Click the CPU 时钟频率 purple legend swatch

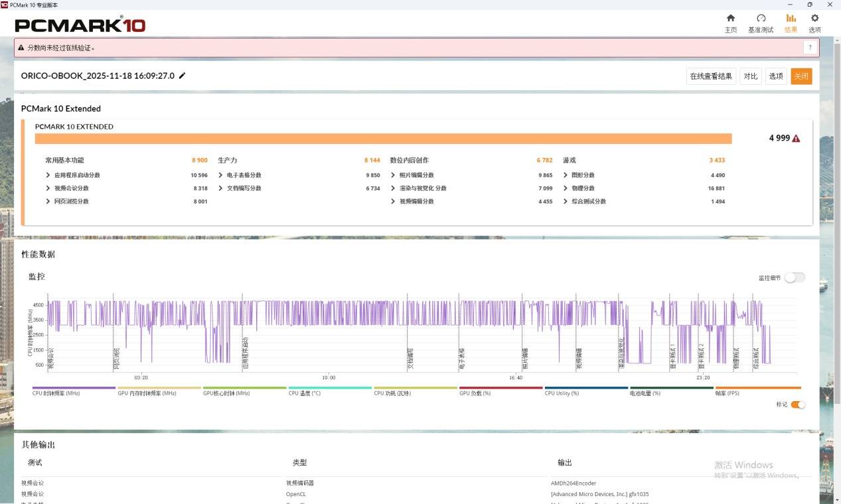tap(74, 388)
